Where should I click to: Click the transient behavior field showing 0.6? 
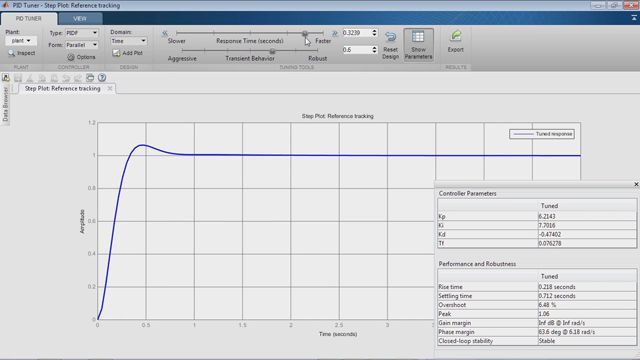click(356, 50)
